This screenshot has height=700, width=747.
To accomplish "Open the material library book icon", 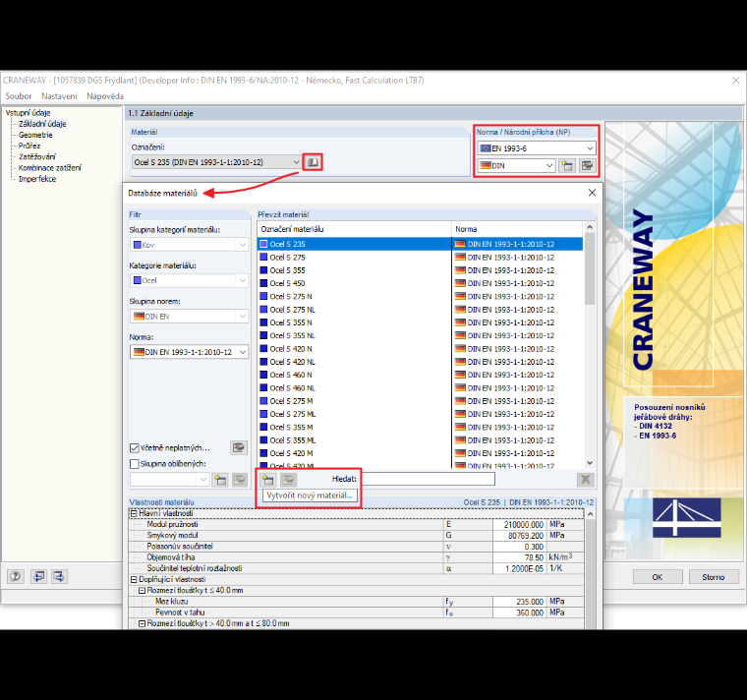I will coord(313,162).
